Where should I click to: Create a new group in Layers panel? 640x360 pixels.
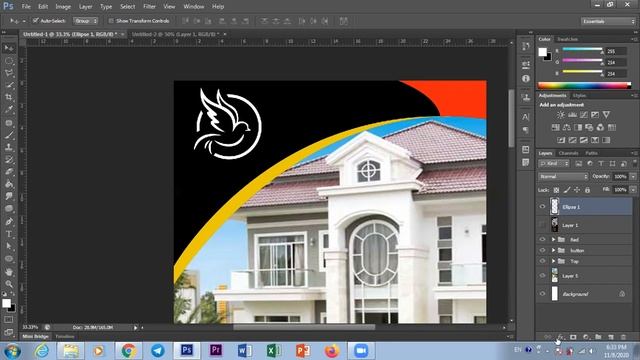(x=598, y=337)
